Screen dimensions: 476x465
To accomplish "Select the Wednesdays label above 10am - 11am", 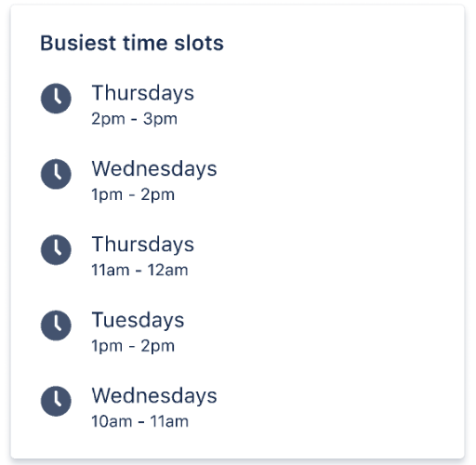I will [x=154, y=396].
